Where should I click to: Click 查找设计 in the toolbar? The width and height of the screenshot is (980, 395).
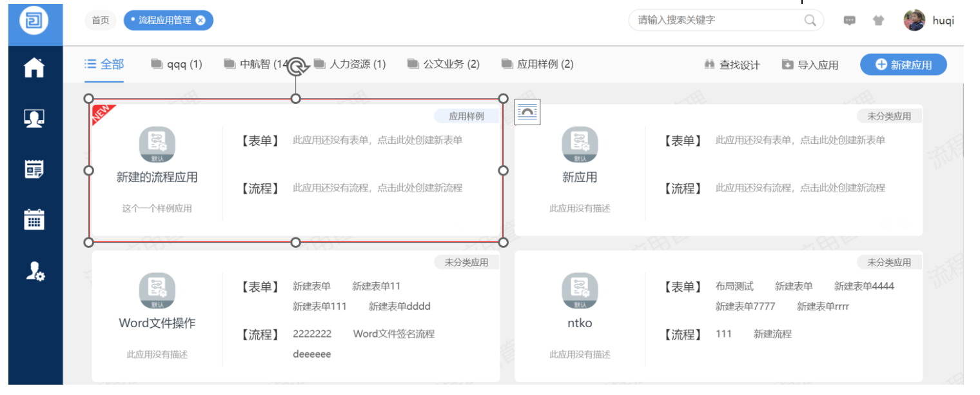tap(732, 65)
